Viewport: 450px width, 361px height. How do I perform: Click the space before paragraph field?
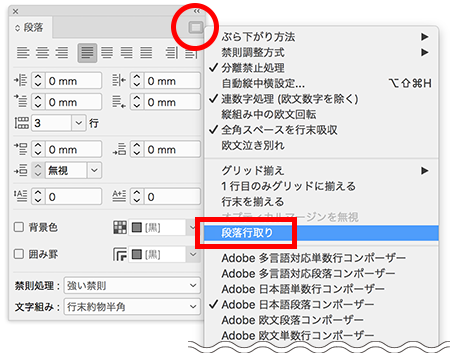[73, 149]
